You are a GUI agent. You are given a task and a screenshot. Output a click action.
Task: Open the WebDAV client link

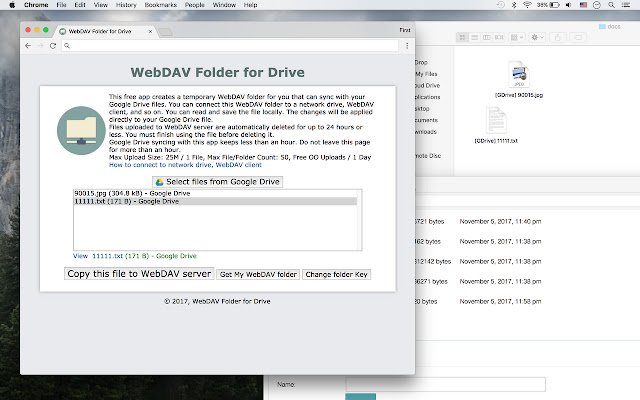pos(238,165)
